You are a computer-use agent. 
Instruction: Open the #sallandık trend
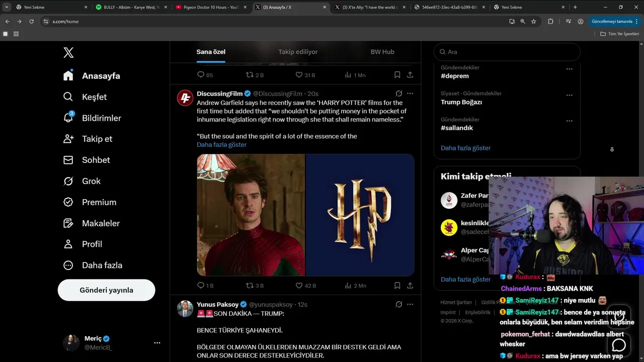click(x=457, y=128)
